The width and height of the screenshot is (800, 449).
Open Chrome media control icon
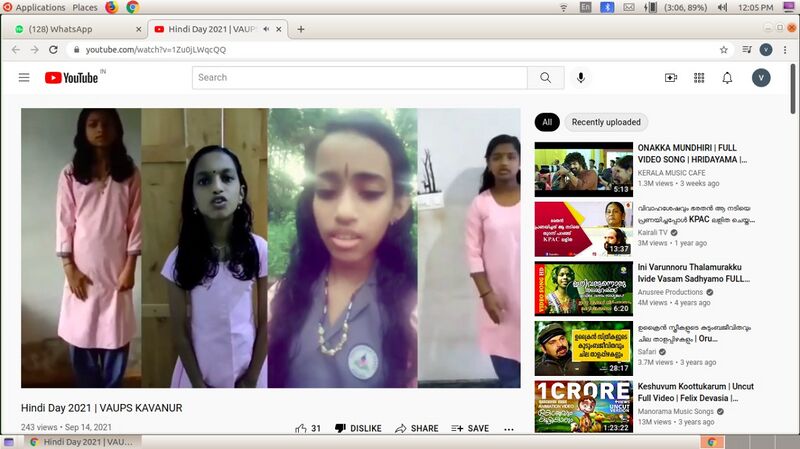(x=747, y=49)
